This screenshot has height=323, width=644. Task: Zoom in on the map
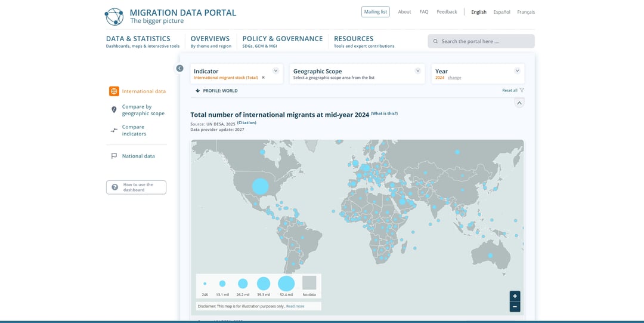click(515, 296)
